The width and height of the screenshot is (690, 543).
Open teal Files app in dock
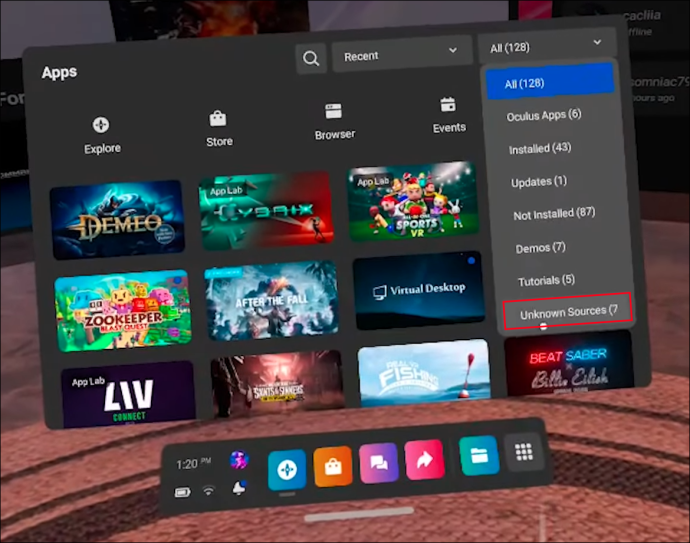[479, 456]
